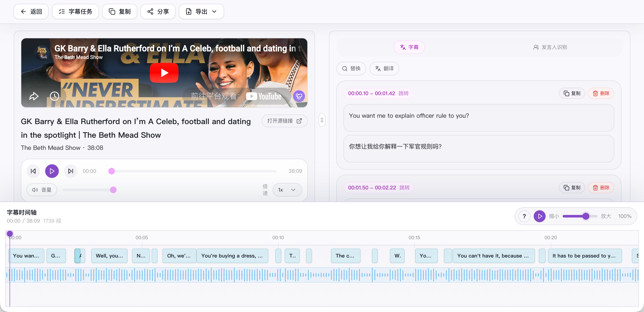Delete the 00:01.50 subtitle segment

click(x=601, y=187)
